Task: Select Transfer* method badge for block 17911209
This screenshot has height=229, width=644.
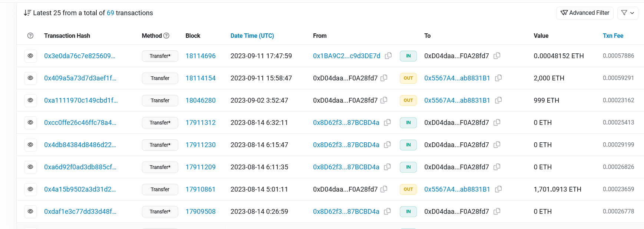Action: tap(160, 167)
